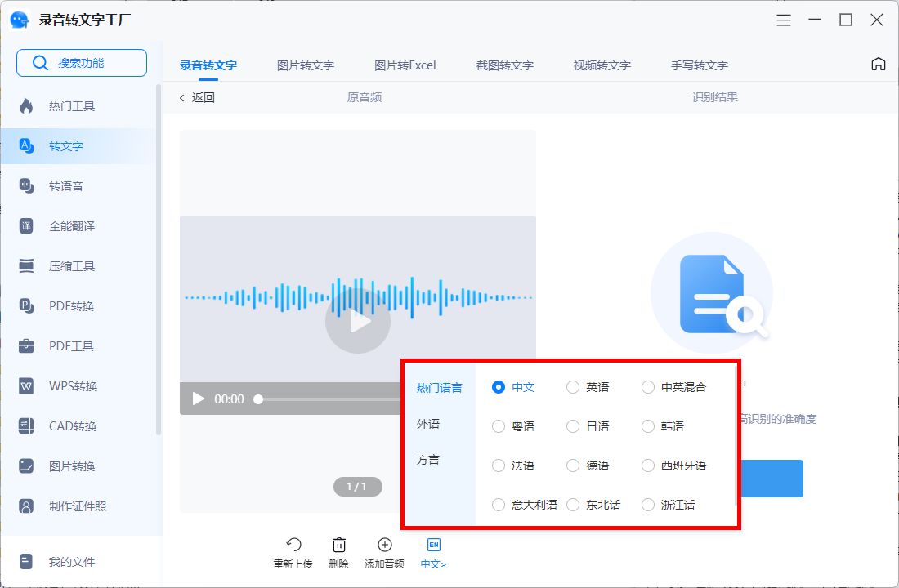Select the 粤语 radio button

pyautogui.click(x=499, y=426)
